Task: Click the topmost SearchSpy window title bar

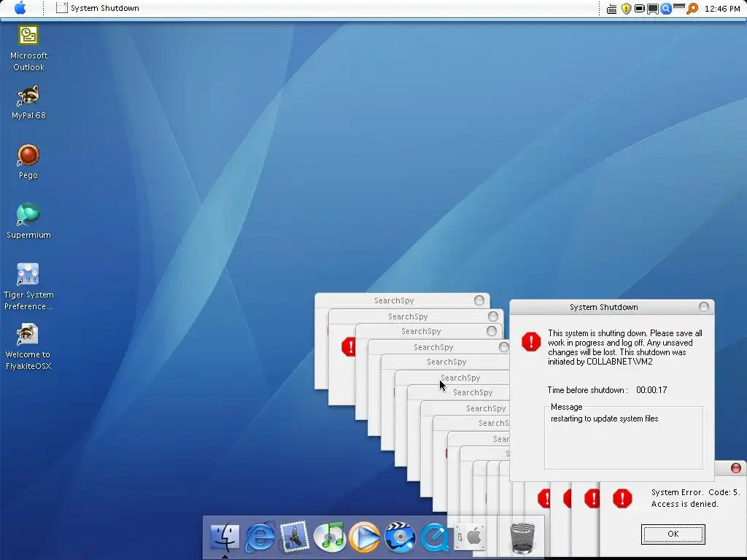Action: click(402, 300)
